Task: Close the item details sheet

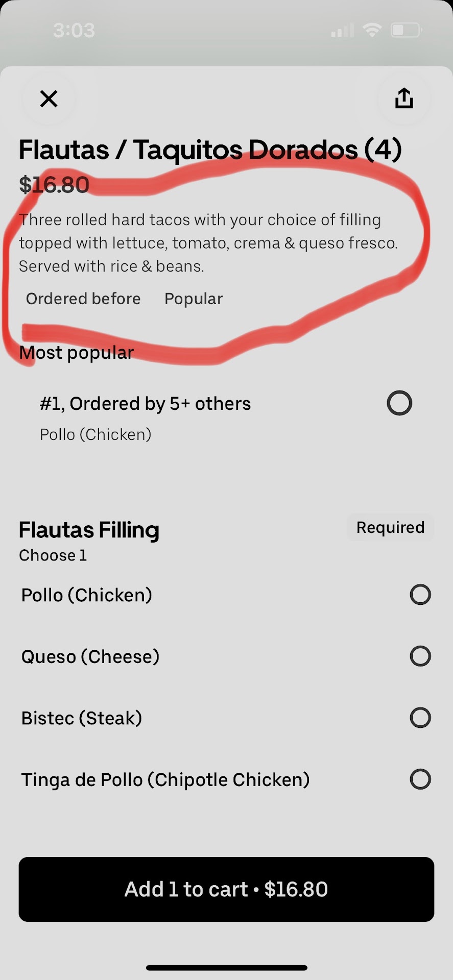Action: tap(49, 99)
